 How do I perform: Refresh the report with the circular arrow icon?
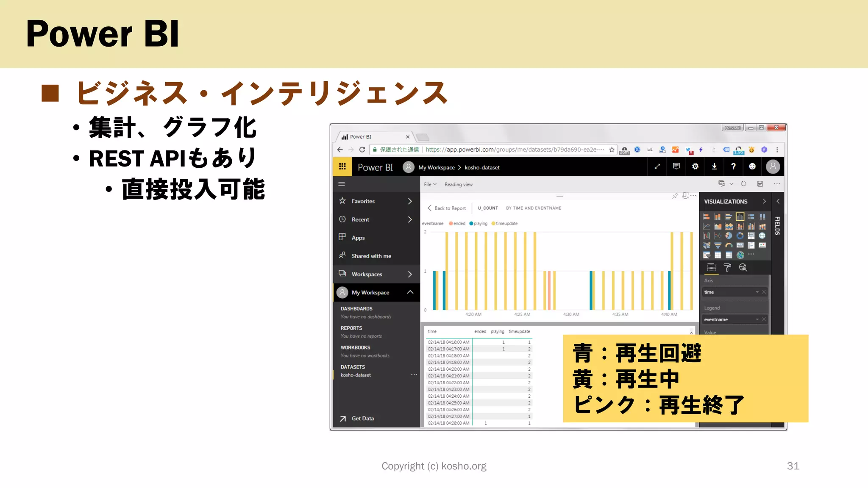pos(743,184)
